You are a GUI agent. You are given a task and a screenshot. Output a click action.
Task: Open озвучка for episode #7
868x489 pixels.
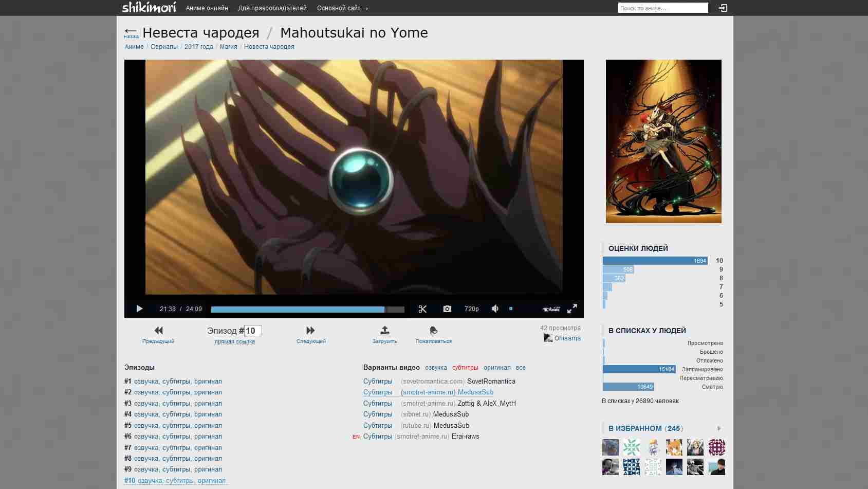[x=146, y=448]
